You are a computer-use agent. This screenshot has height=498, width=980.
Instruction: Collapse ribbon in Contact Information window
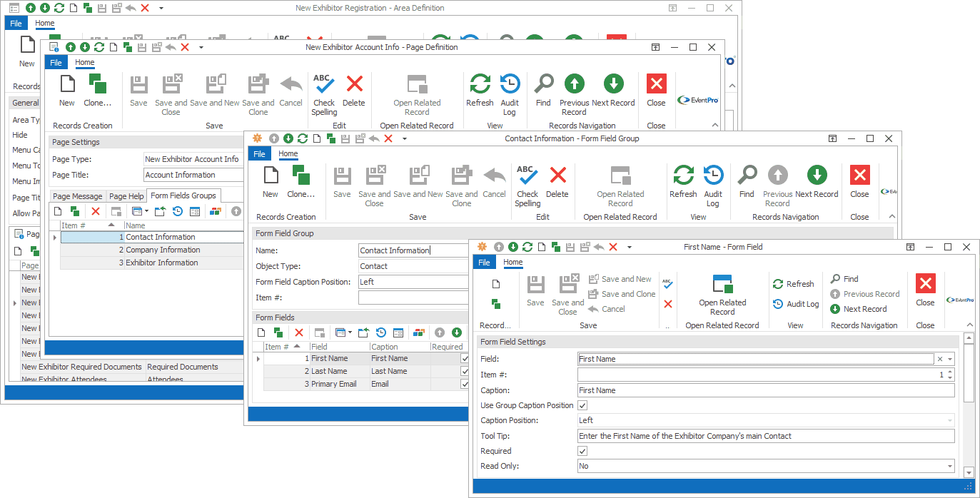(x=891, y=217)
